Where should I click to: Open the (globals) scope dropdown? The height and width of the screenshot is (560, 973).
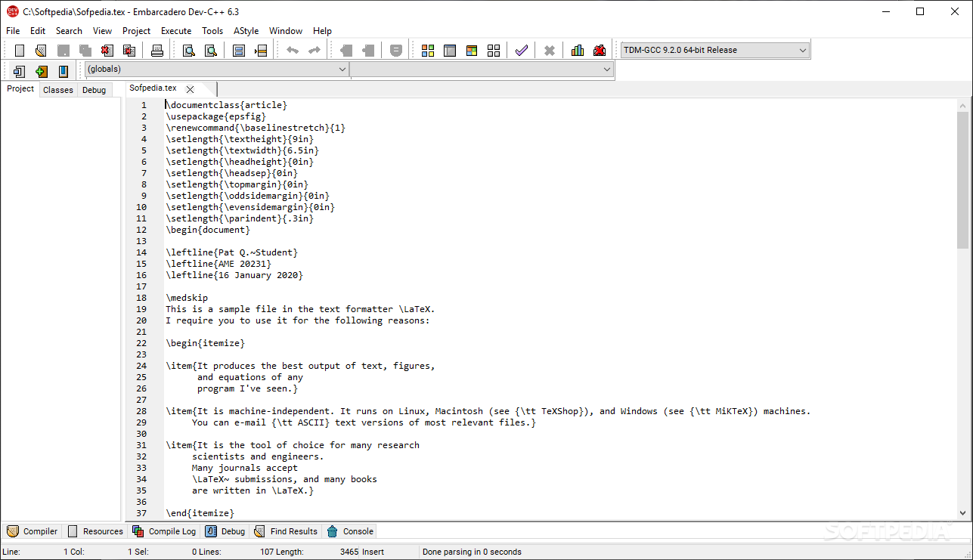217,70
